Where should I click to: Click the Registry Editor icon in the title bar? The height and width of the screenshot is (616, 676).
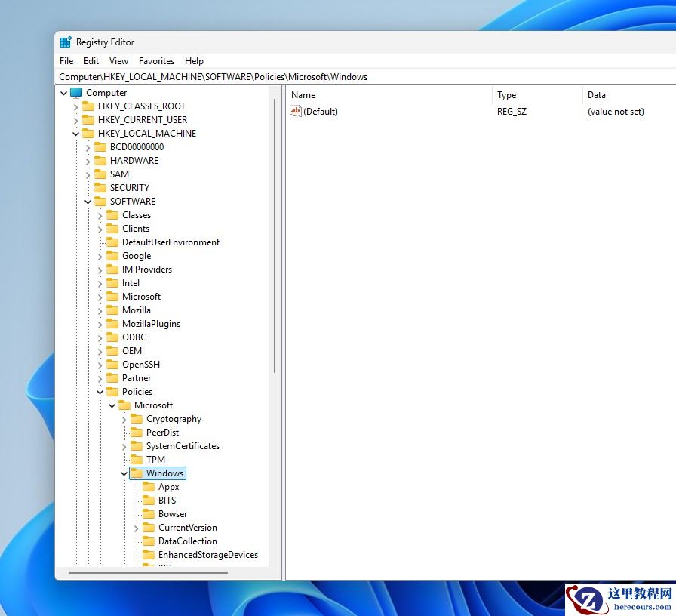click(66, 42)
